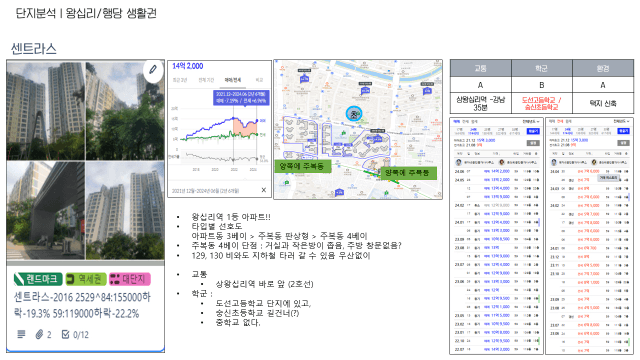Click the 랜드마크 green label
The height and width of the screenshot is (360, 640).
point(38,279)
